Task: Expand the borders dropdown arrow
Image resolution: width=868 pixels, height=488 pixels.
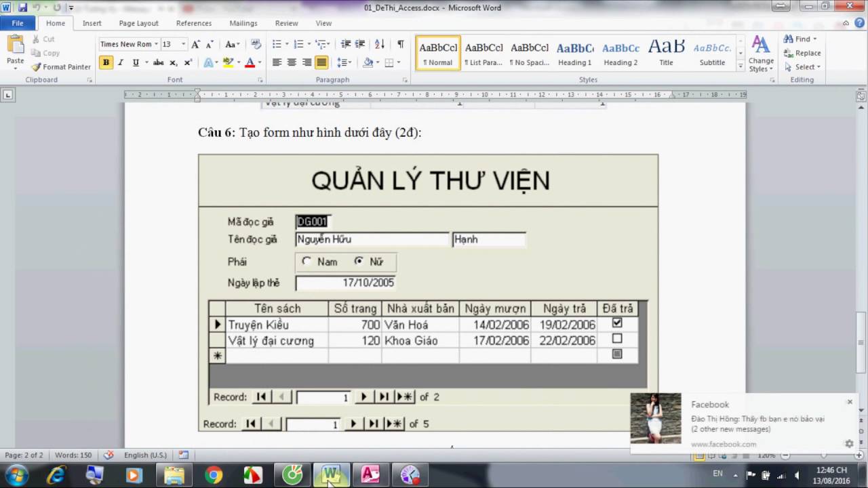Action: (x=397, y=62)
